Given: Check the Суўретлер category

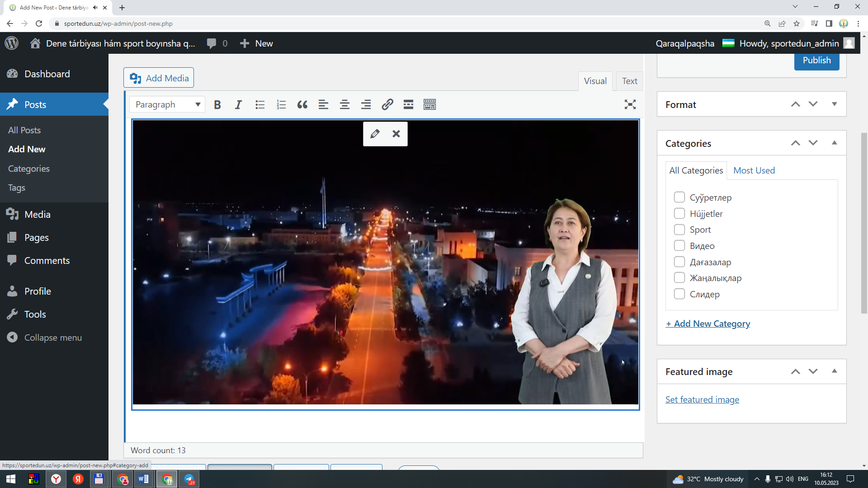Looking at the screenshot, I should pyautogui.click(x=679, y=197).
